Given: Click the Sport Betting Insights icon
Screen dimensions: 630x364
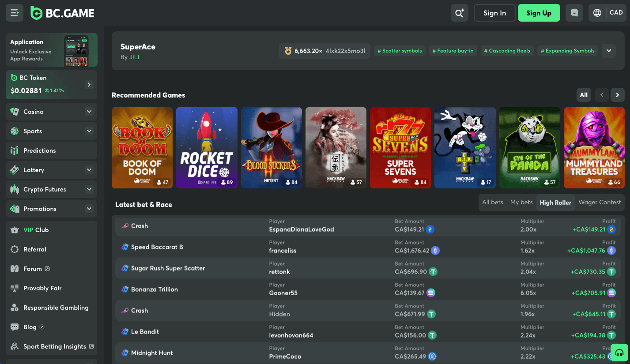Looking at the screenshot, I should (15, 346).
